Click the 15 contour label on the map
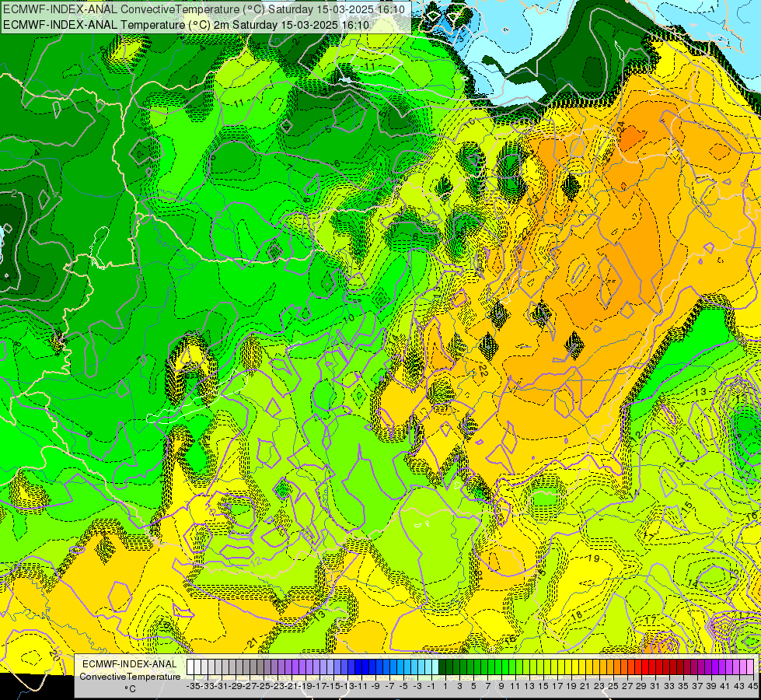The image size is (761, 700). [x=686, y=506]
